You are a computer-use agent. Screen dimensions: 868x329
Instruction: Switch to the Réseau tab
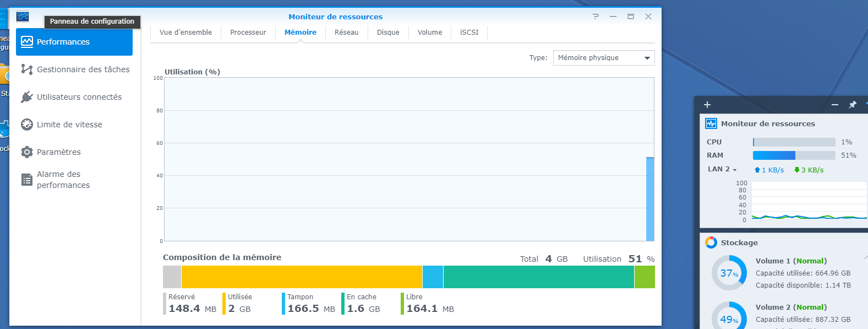pyautogui.click(x=346, y=33)
